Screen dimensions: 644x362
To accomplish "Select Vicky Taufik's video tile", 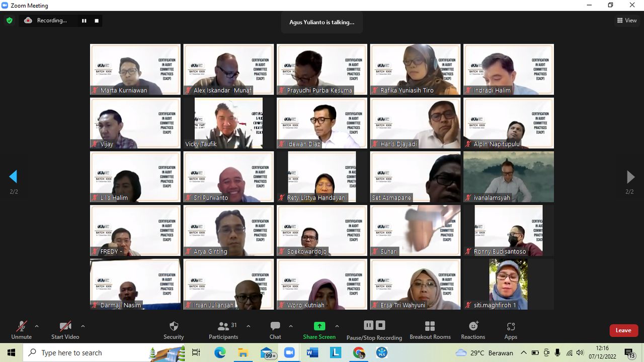I will (228, 123).
